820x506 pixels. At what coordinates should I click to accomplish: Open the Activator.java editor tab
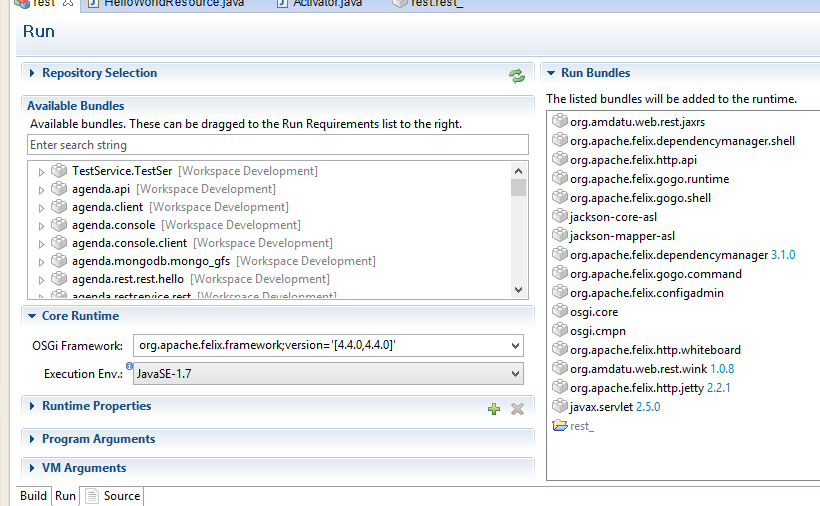[x=319, y=4]
